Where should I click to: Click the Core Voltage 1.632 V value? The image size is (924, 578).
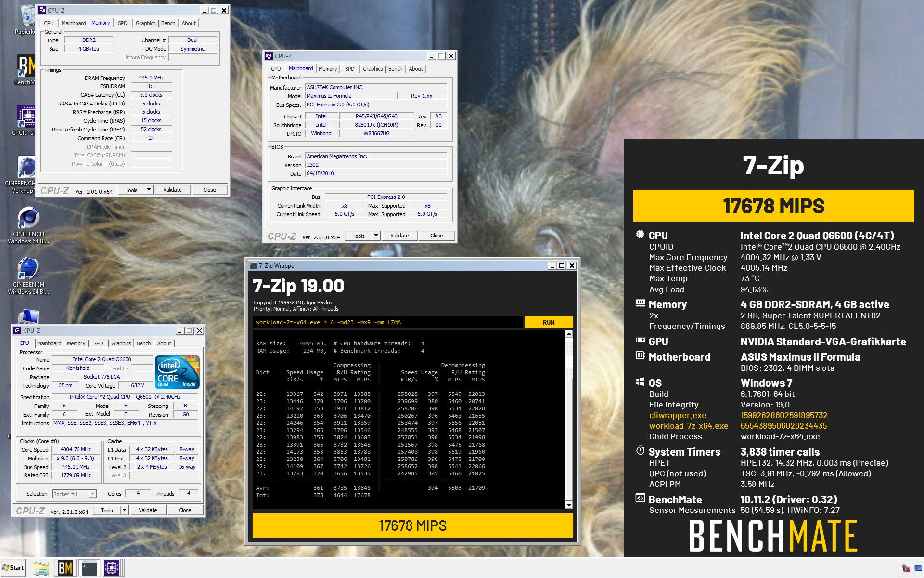tap(135, 385)
